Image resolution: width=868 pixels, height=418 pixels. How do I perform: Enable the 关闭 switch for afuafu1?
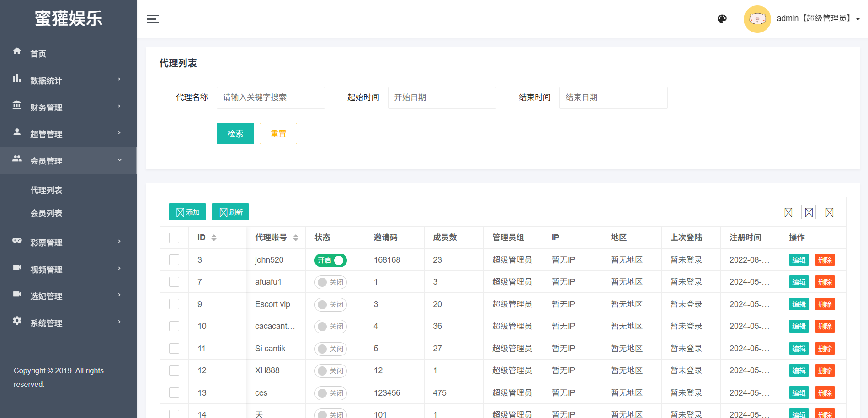(330, 282)
